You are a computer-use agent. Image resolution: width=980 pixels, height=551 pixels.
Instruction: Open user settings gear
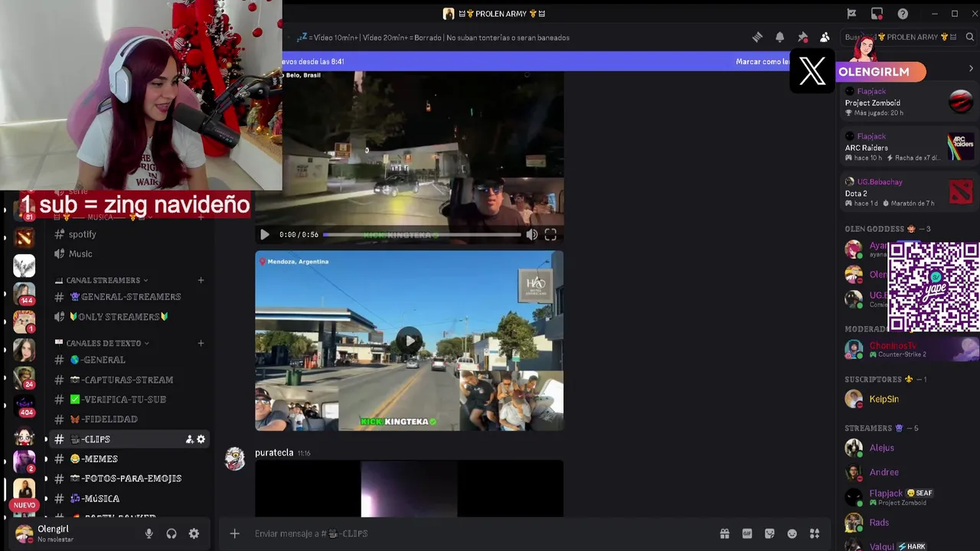tap(194, 533)
